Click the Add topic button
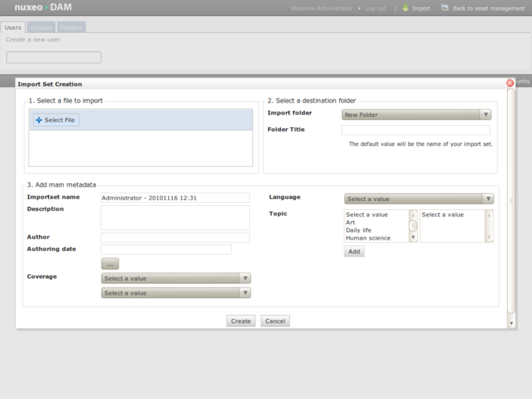 [353, 252]
